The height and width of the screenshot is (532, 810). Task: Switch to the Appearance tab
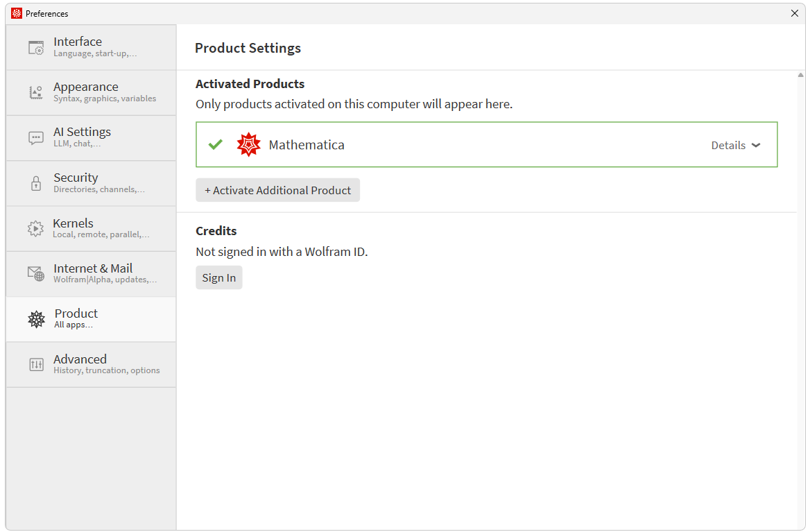pyautogui.click(x=91, y=92)
